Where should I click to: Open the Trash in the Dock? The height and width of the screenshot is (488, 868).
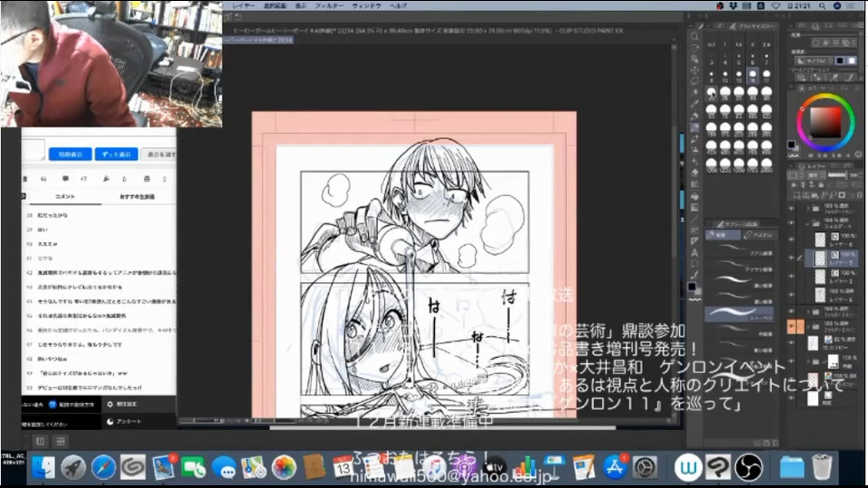click(822, 467)
